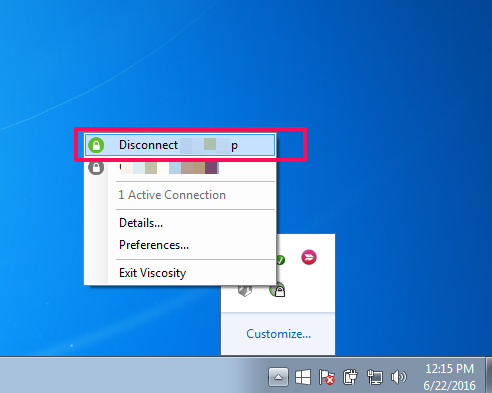Open the Customize... link in tray popup
The image size is (492, 393).
pyautogui.click(x=278, y=334)
